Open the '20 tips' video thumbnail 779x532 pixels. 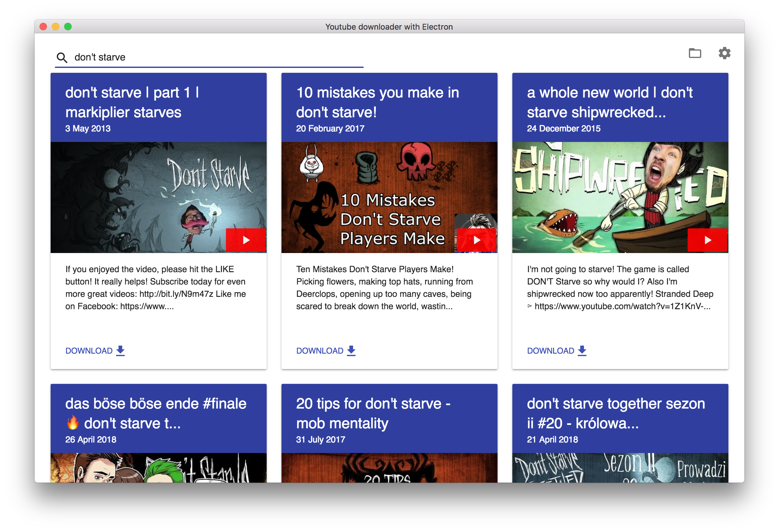(389, 468)
